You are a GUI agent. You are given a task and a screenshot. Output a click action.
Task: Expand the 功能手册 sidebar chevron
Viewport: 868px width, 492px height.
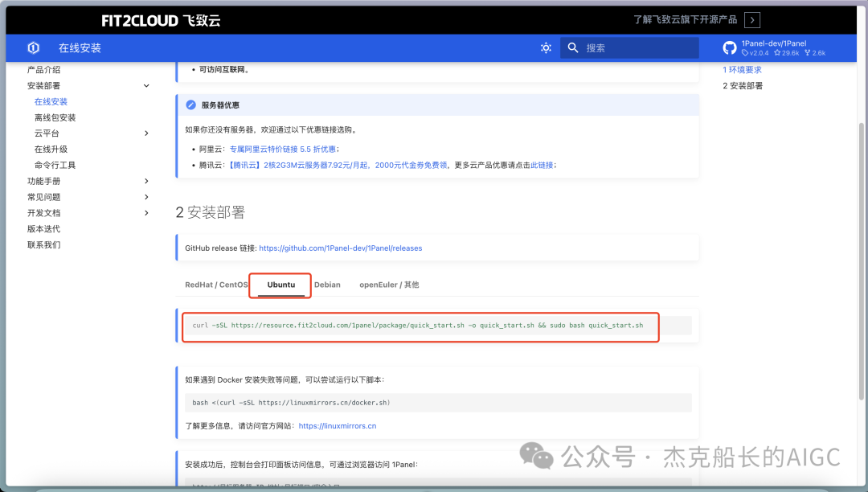coord(146,181)
